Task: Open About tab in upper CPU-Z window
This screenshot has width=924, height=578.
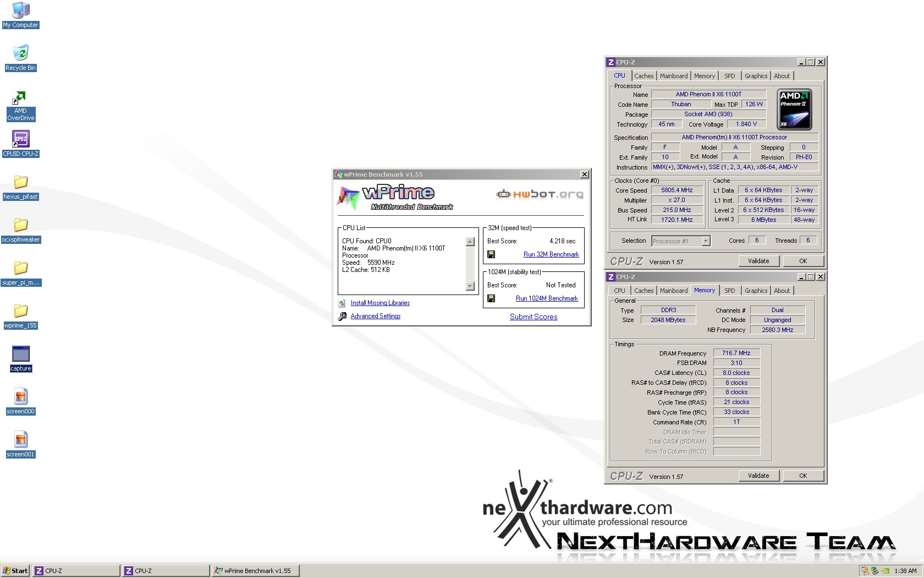Action: pyautogui.click(x=782, y=76)
